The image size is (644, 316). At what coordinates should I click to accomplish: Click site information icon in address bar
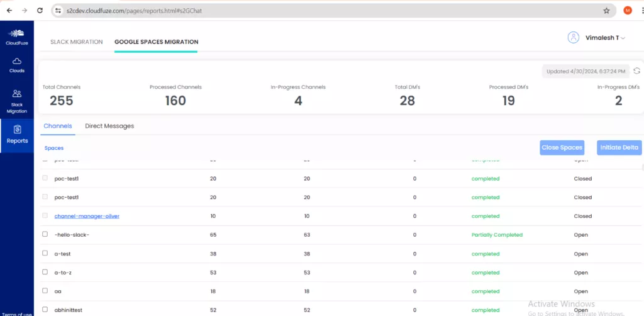58,11
